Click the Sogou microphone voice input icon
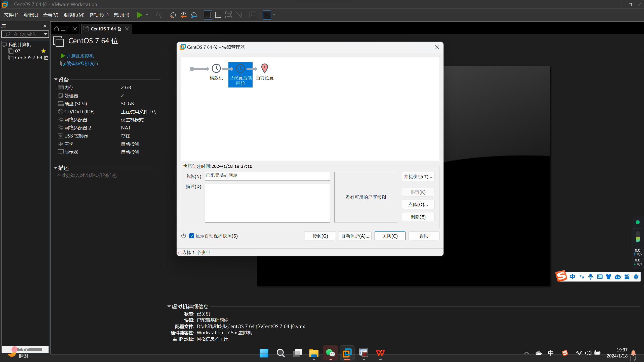Screen dimensions: 644x362 coord(590,277)
